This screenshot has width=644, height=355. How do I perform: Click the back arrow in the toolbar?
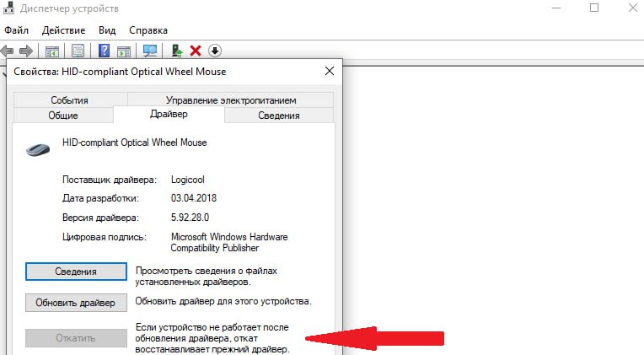coord(7,51)
